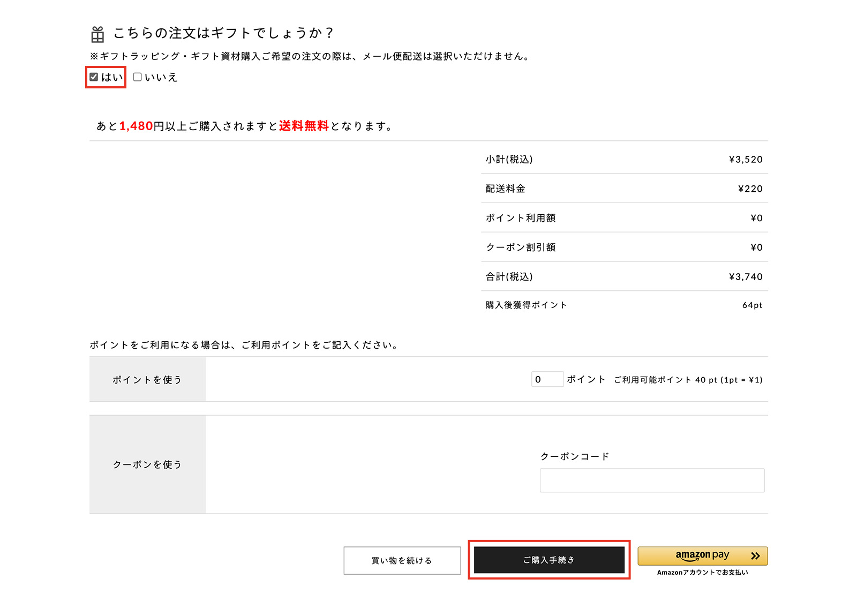The image size is (857, 616).
Task: Click the red 送料無料 text
Action: pyautogui.click(x=304, y=126)
